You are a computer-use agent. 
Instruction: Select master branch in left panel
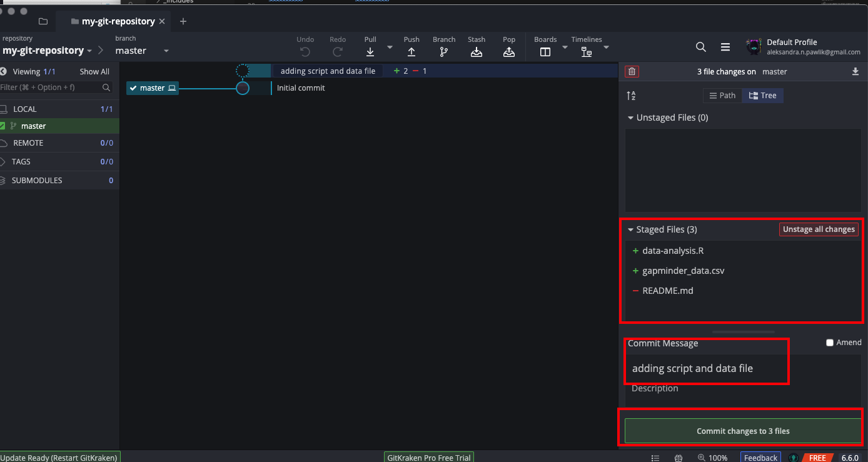59,126
